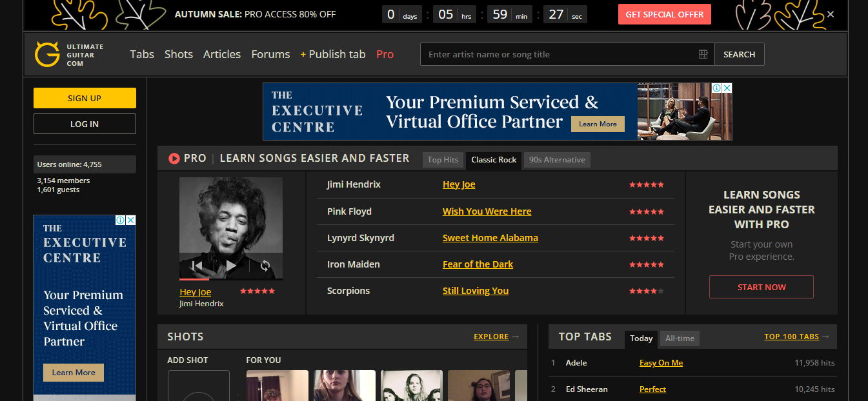This screenshot has width=868, height=401.
Task: Click the Pink Floyd artist name
Action: pos(349,211)
